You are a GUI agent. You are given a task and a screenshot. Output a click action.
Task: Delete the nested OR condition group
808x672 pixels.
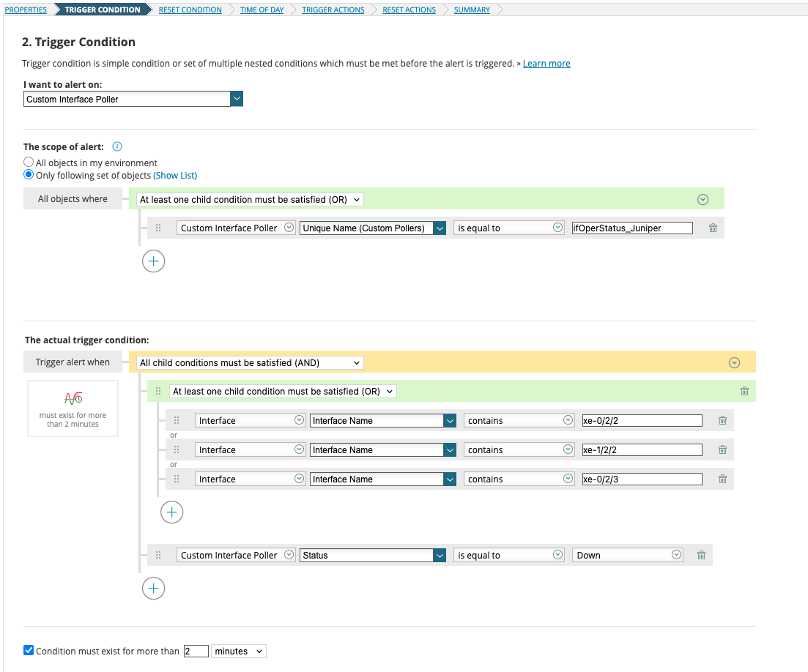[744, 392]
